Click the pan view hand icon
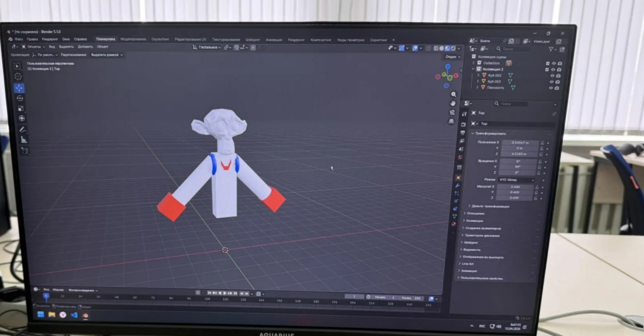 point(453,103)
